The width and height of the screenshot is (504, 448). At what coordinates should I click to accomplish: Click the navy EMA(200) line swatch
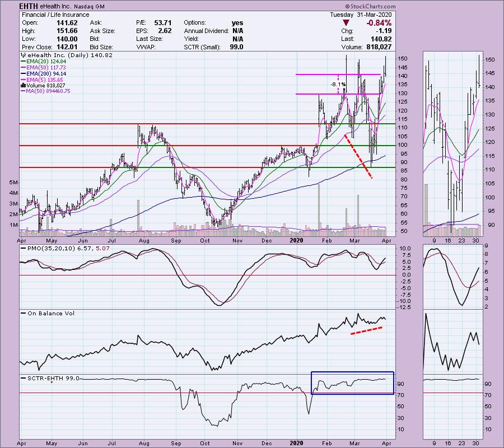tap(23, 73)
